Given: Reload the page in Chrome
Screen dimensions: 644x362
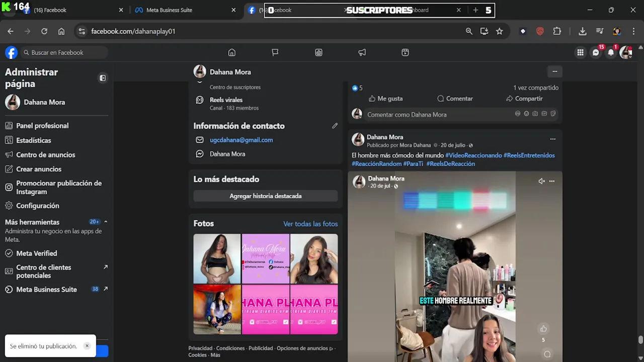Looking at the screenshot, I should (x=44, y=31).
